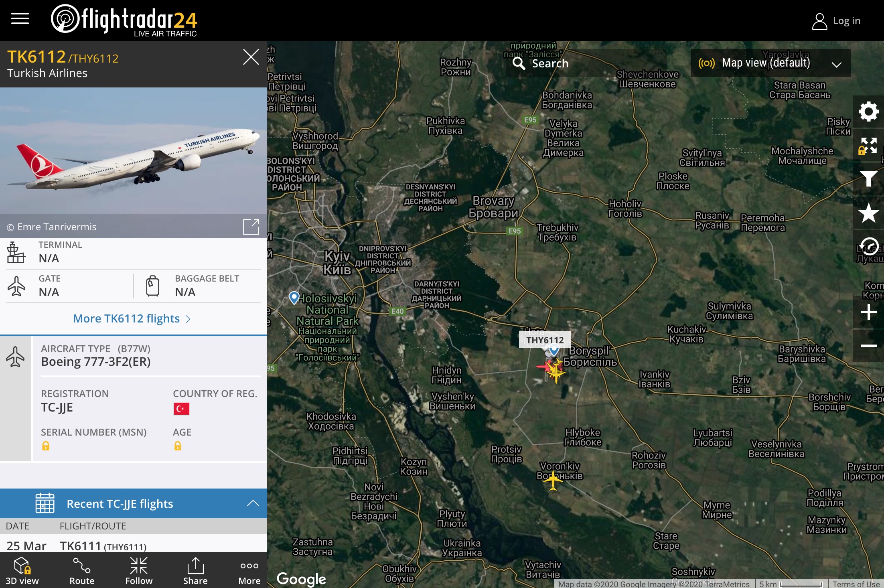
Task: Toggle fullscreen map mode icon
Action: [868, 145]
